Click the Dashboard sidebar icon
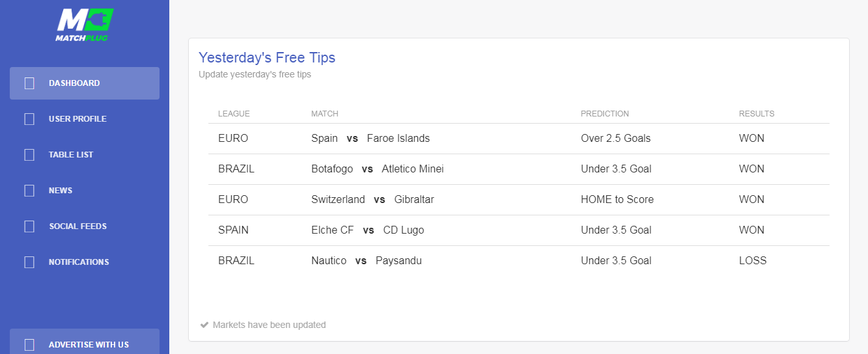Screen dimensions: 868x354 coord(29,83)
